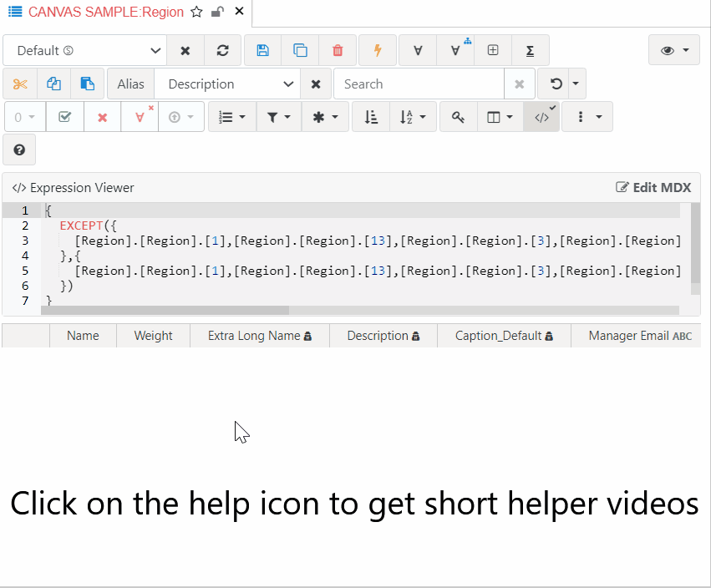Toggle the subset lock icon in tab
This screenshot has width=711, height=588.
point(217,13)
